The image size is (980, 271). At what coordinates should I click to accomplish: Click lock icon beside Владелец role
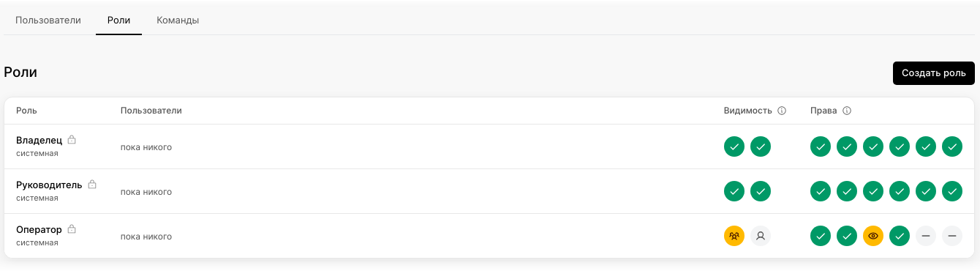[x=72, y=139]
